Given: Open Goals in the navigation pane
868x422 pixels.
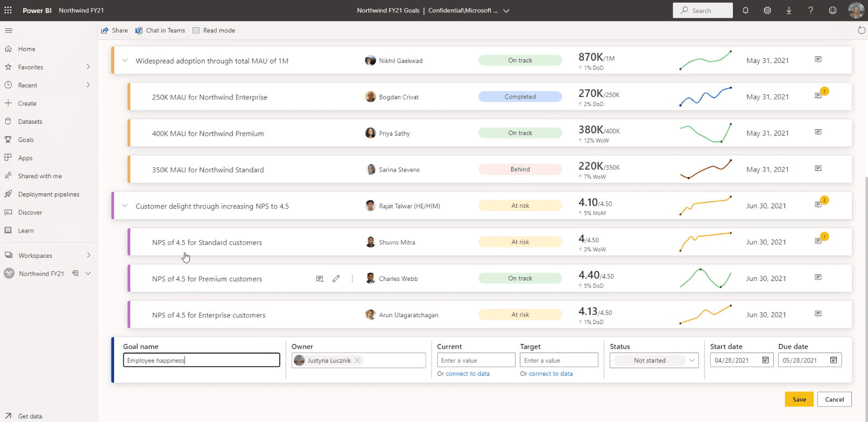Looking at the screenshot, I should pos(26,140).
